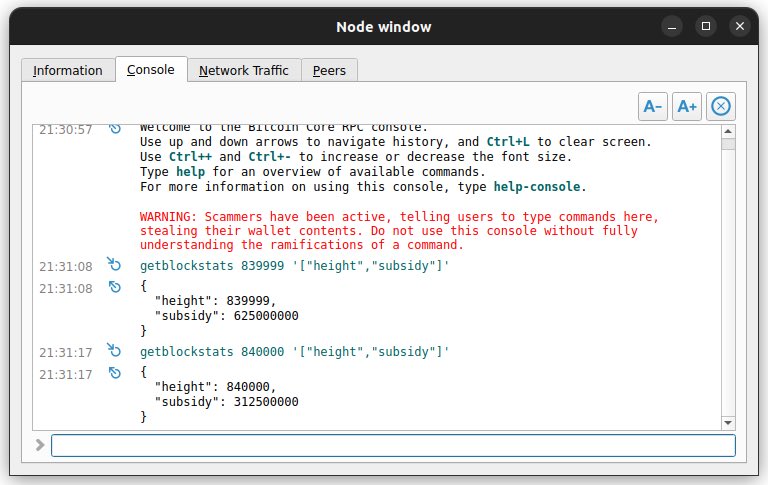Image resolution: width=768 pixels, height=485 pixels.
Task: Maximize the Node window
Action: pos(706,26)
